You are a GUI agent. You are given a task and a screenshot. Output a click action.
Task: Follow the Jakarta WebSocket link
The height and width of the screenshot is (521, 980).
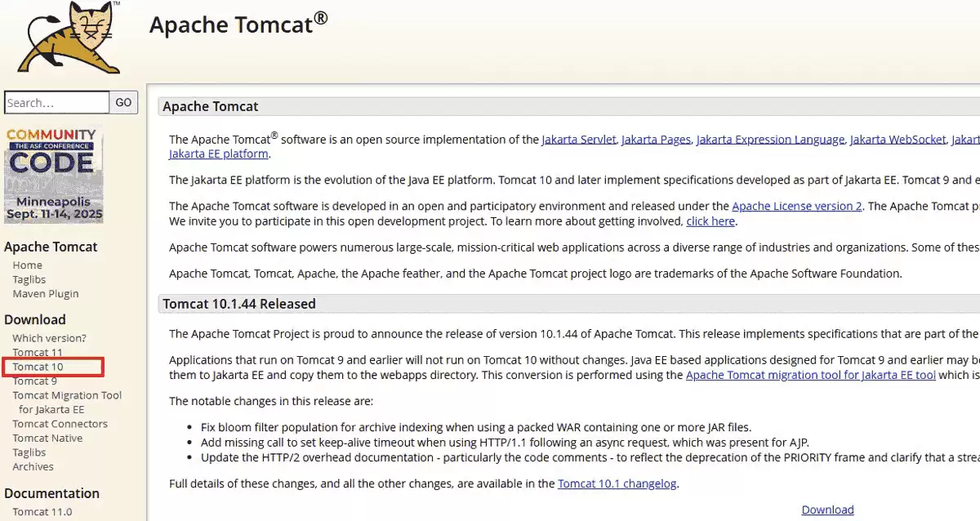(898, 140)
